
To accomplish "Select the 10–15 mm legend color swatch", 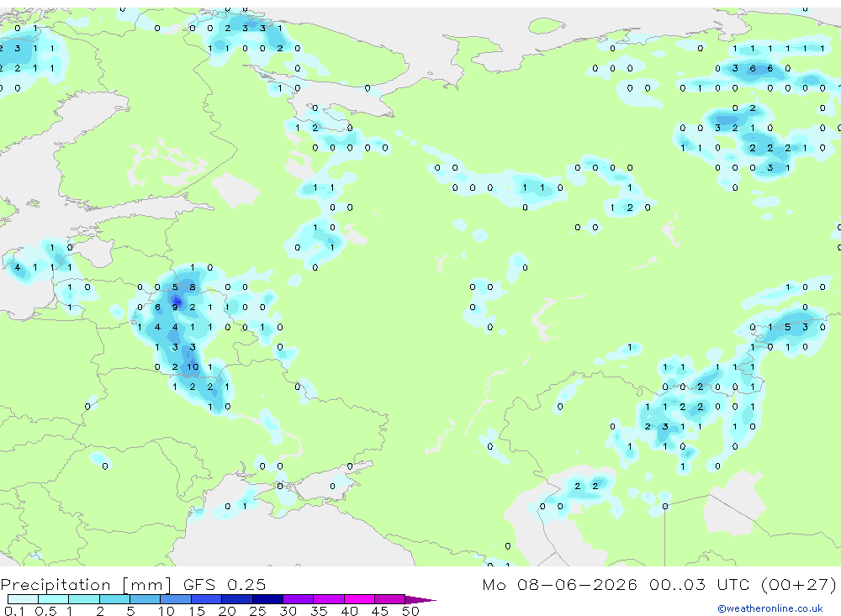I will tap(176, 599).
